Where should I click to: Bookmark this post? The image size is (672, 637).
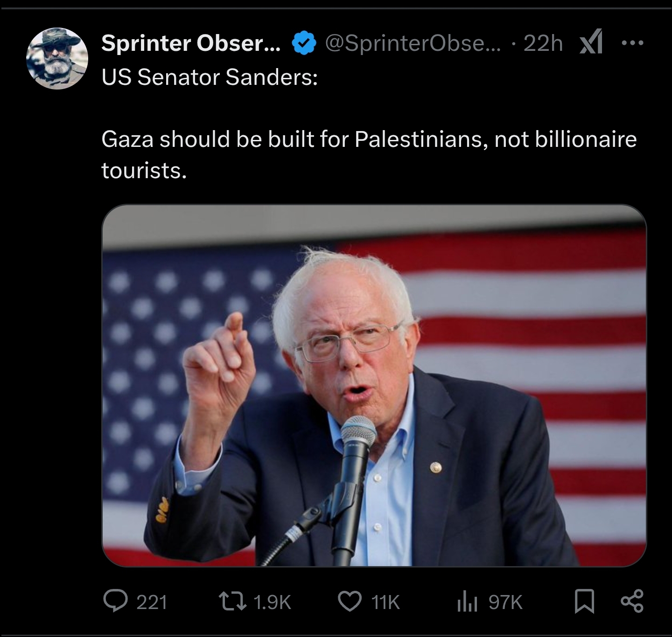click(x=585, y=602)
